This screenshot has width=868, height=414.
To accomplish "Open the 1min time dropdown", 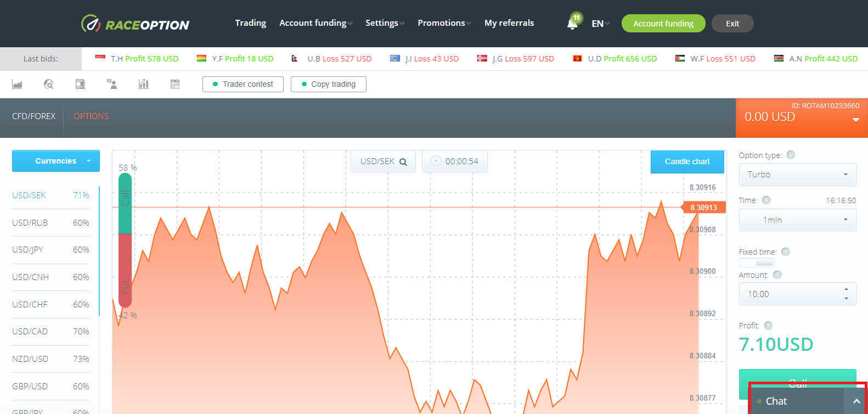I will point(797,220).
